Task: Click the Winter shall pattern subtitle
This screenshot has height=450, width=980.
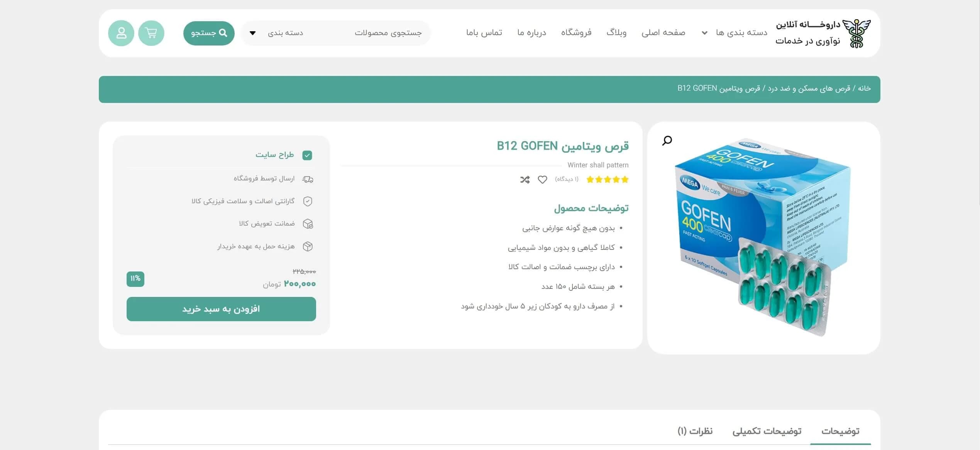Action: pyautogui.click(x=598, y=165)
